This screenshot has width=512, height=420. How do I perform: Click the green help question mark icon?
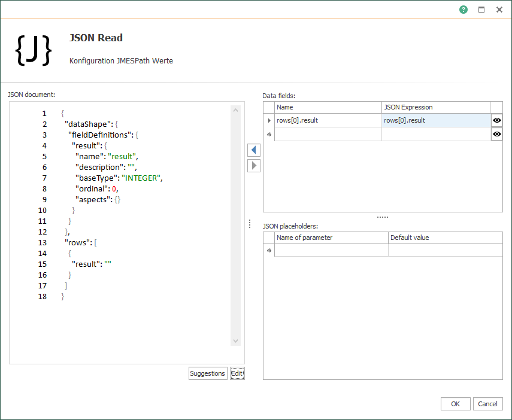point(463,10)
